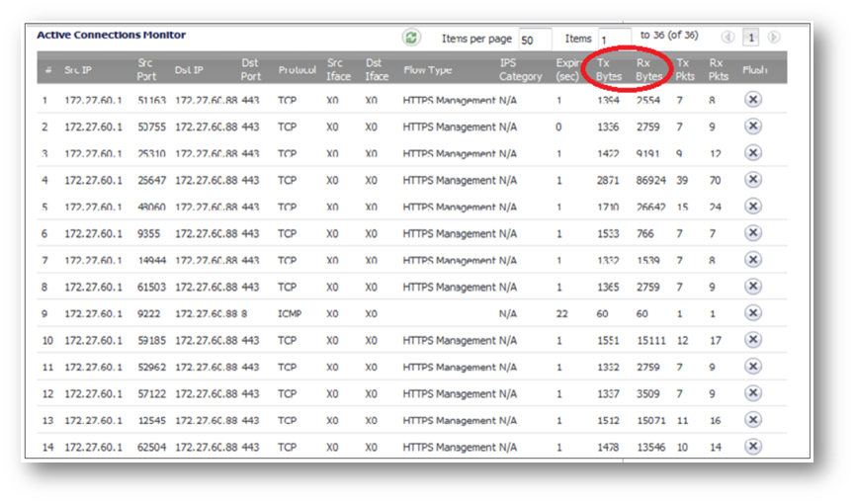Click the IPS Category column header
Image resolution: width=855 pixels, height=504 pixels.
point(521,68)
